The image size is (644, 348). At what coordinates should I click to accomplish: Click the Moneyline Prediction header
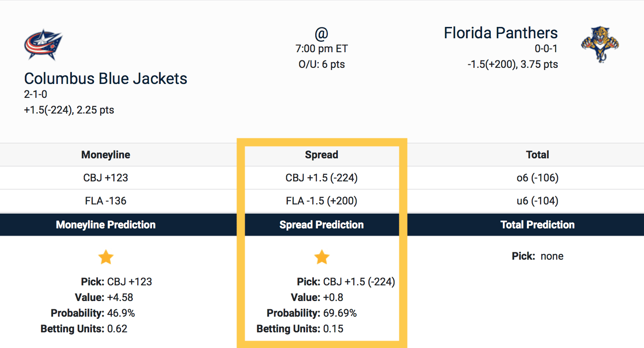[x=106, y=225]
